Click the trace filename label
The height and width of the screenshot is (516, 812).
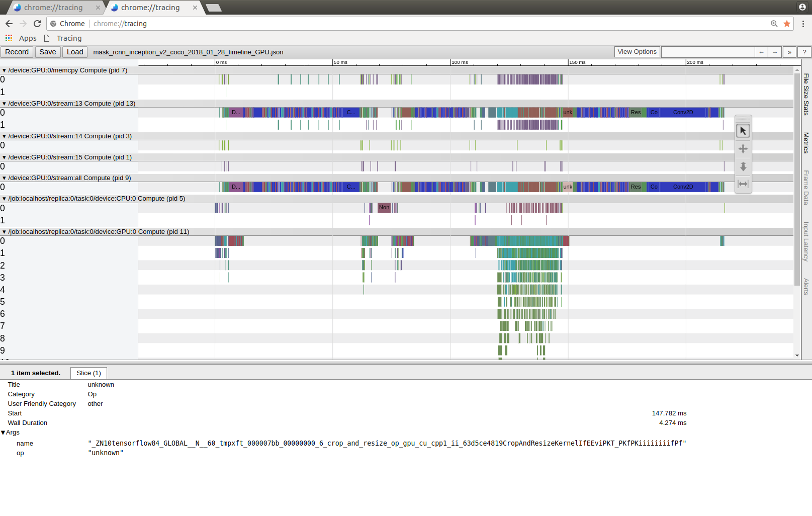click(x=188, y=52)
